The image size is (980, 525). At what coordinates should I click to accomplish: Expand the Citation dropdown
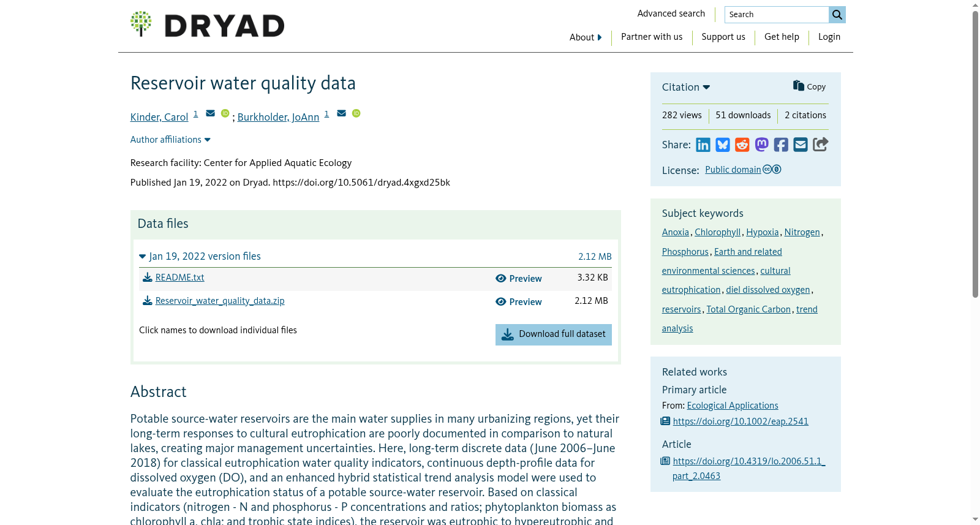pyautogui.click(x=686, y=87)
